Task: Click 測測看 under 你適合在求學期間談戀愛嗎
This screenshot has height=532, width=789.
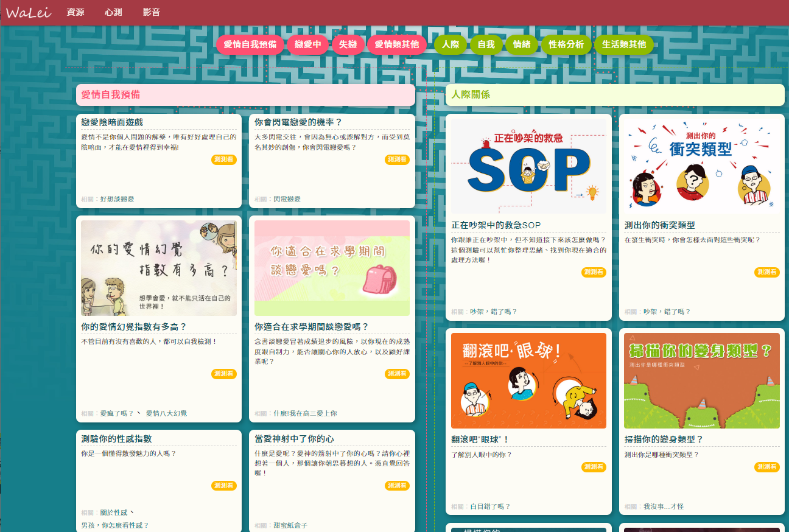Action: click(397, 374)
